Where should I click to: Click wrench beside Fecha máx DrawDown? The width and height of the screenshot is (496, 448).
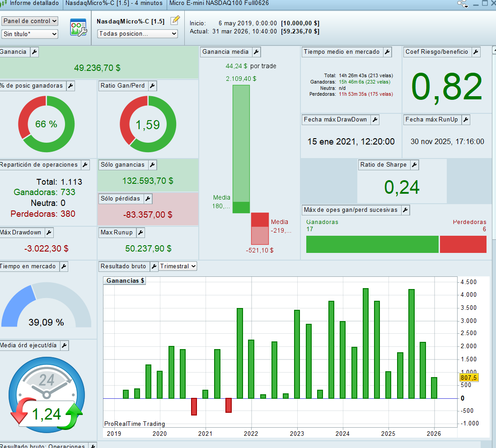pyautogui.click(x=374, y=120)
